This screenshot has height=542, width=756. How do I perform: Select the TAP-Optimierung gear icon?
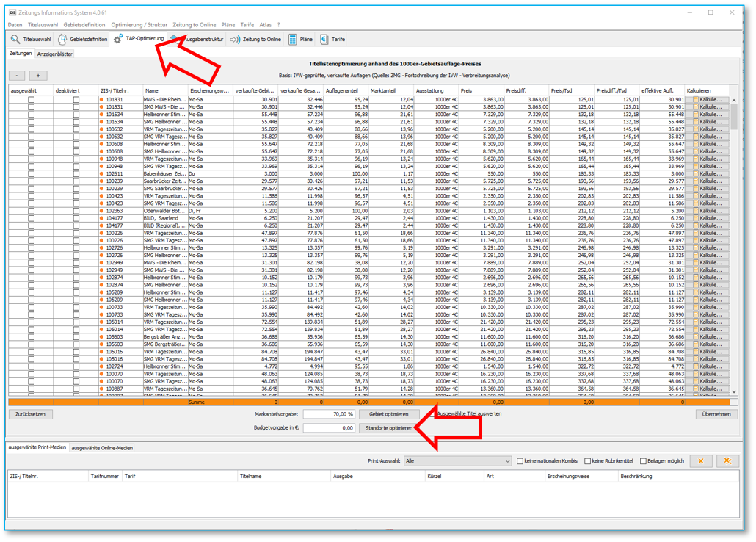[x=118, y=39]
